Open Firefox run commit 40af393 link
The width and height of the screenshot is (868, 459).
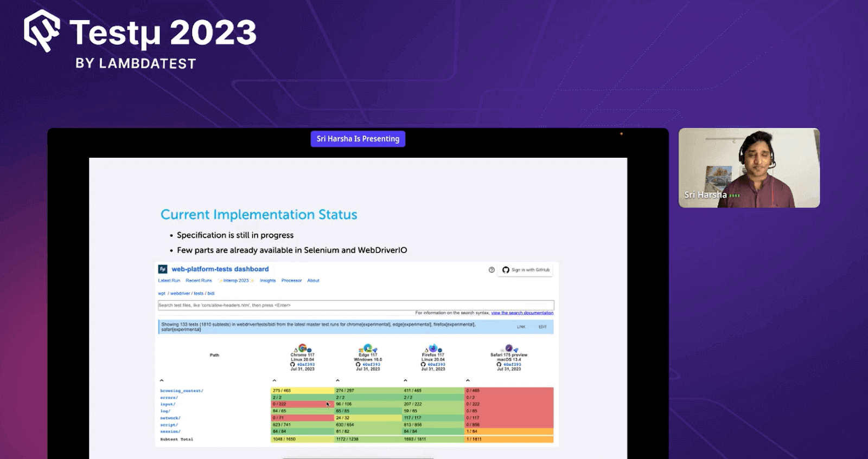click(x=436, y=365)
